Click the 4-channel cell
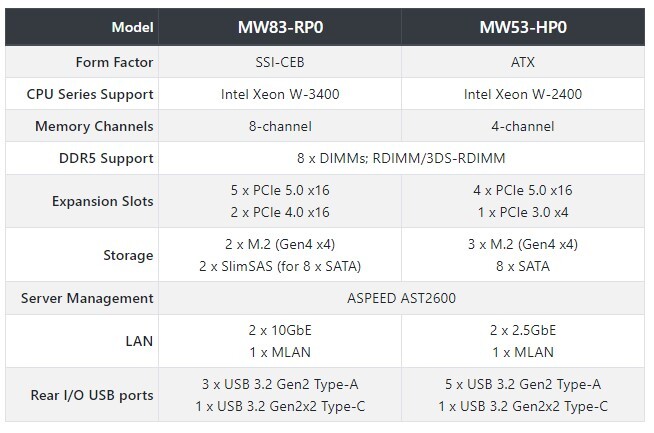This screenshot has width=654, height=433. (523, 126)
